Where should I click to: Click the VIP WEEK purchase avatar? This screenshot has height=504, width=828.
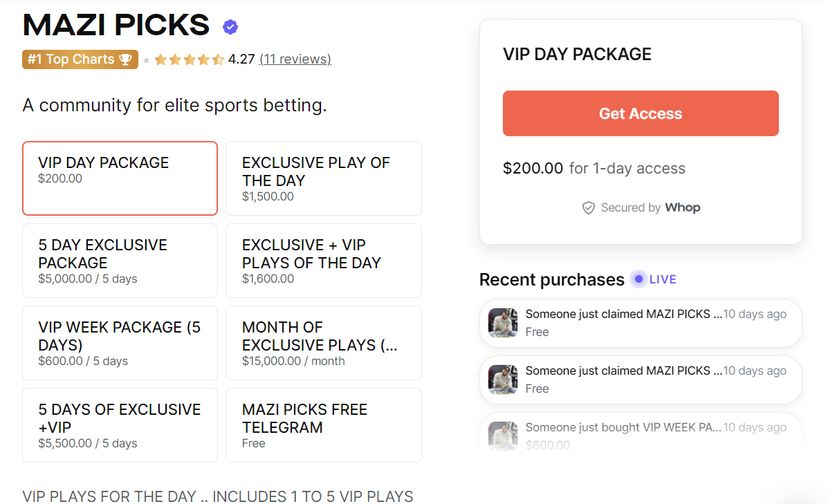point(503,436)
